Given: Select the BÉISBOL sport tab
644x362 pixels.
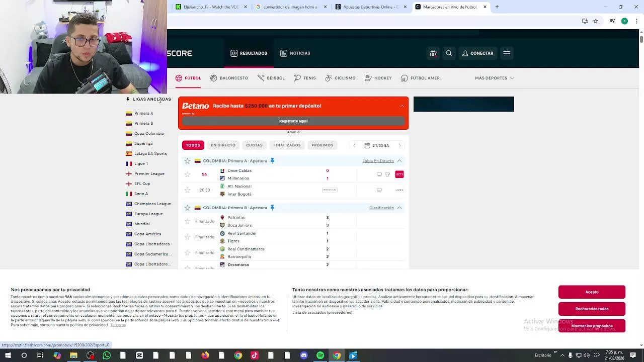Looking at the screenshot, I should click(x=271, y=78).
